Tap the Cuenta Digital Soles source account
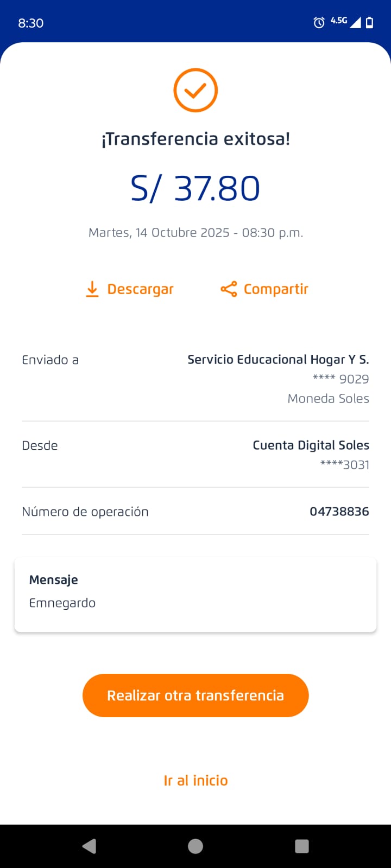Screen dimensions: 391x868 point(311,445)
